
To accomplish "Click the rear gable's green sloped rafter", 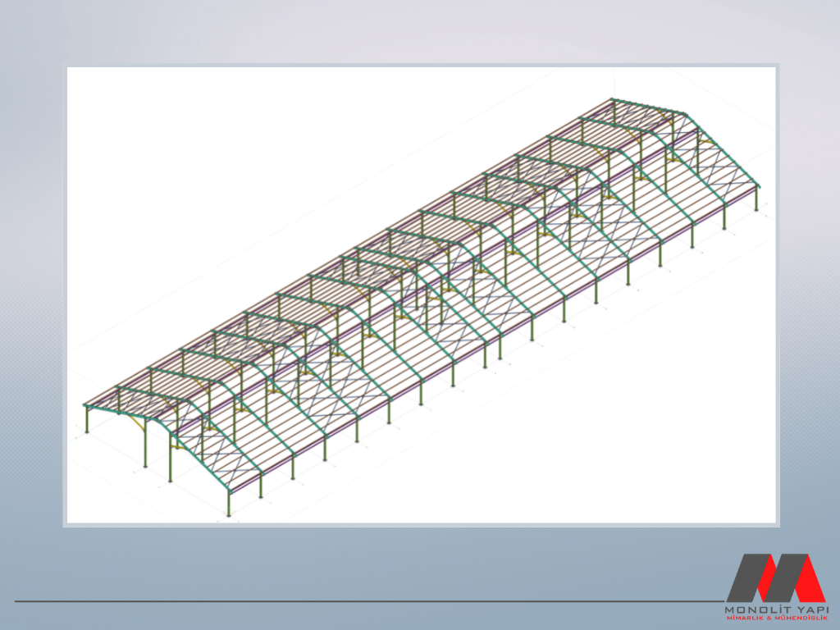I will (x=722, y=148).
